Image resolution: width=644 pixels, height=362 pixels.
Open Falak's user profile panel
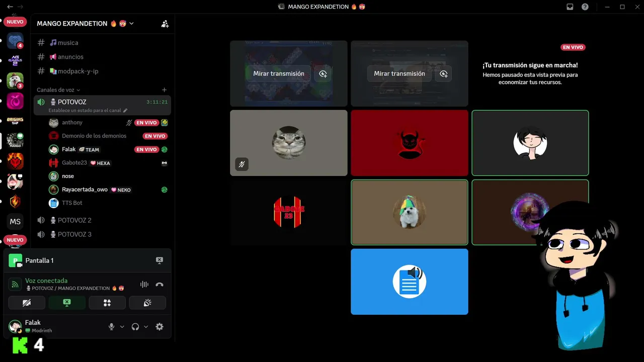(x=38, y=326)
